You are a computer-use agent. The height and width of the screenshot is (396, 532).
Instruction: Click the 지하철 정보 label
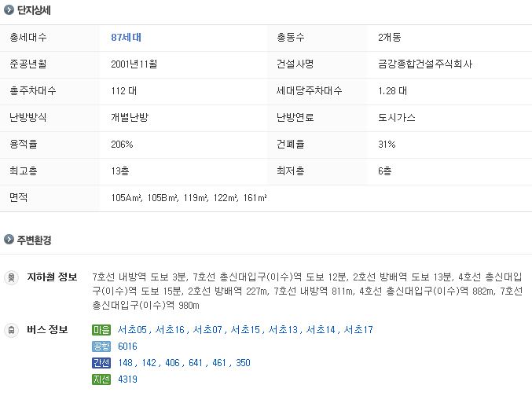click(52, 277)
